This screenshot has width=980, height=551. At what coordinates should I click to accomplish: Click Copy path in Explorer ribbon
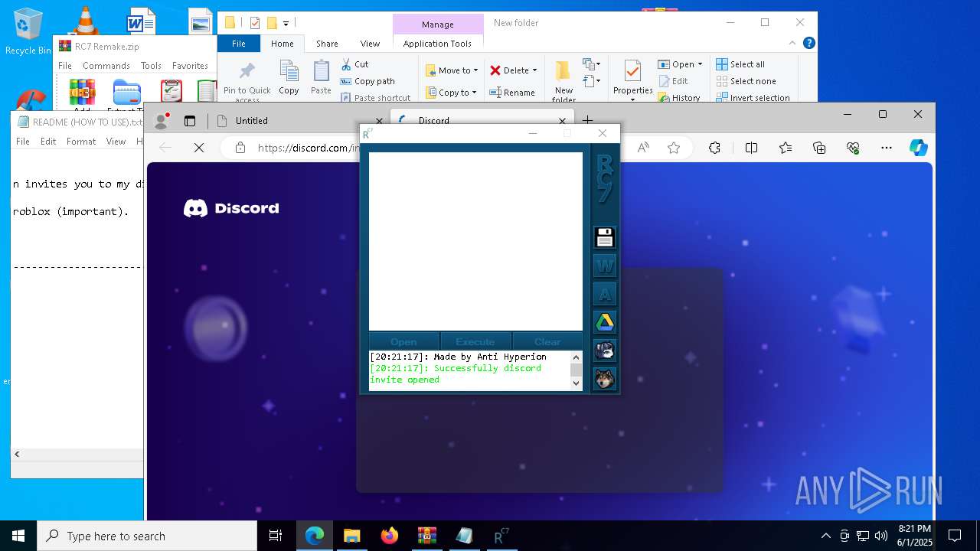pyautogui.click(x=367, y=81)
